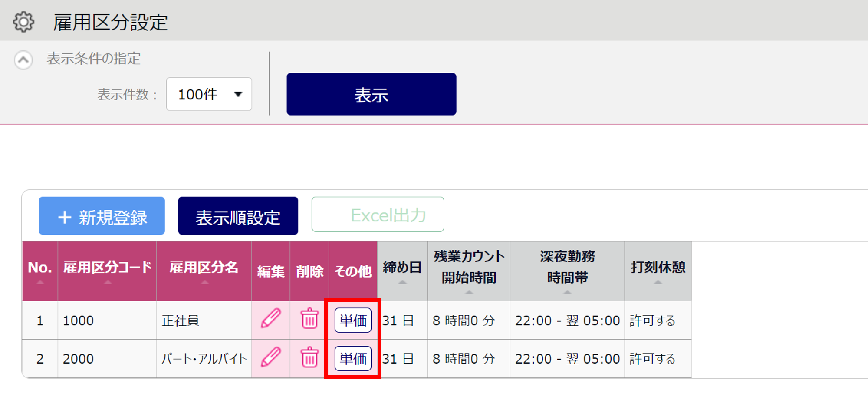Sort by 締め日 column header

[403, 271]
